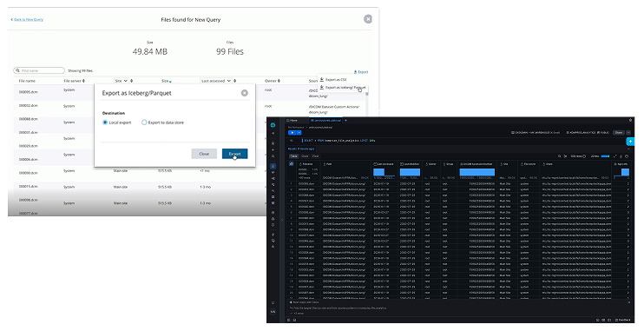Click the cyan plus floating button
Screen dimensions: 644x331
click(630, 142)
